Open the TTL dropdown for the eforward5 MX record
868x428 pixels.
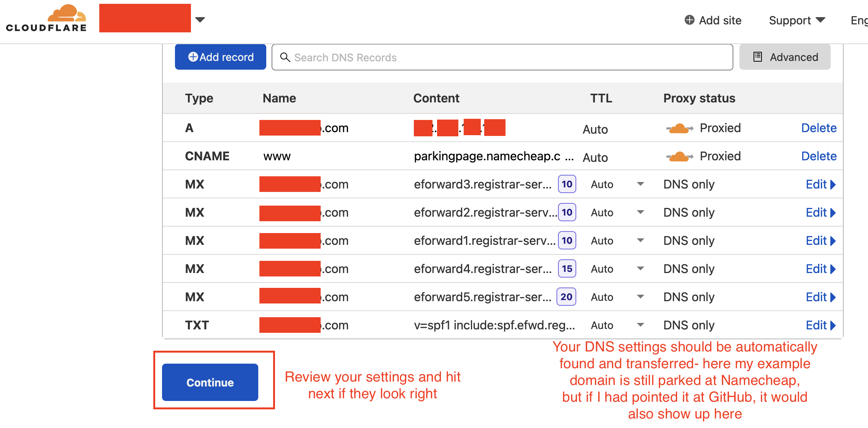(641, 297)
